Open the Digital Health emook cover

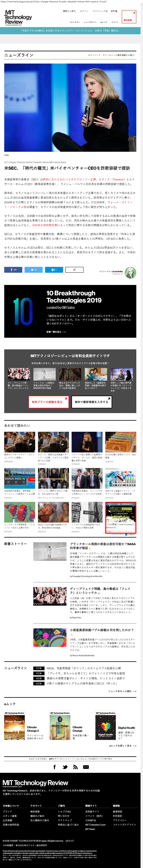point(106,725)
